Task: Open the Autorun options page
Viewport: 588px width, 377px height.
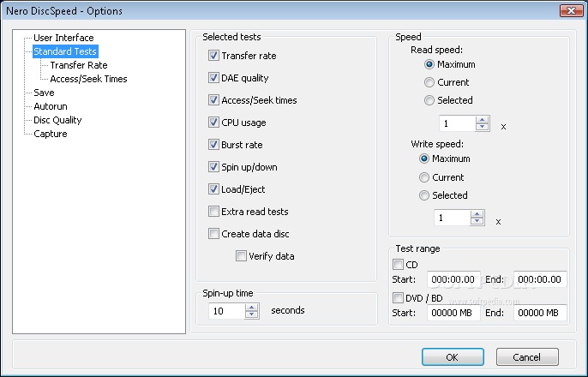Action: click(51, 106)
